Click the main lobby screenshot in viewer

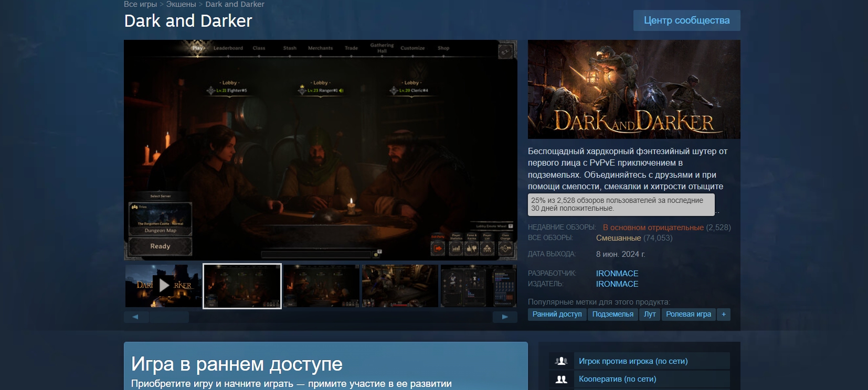[x=321, y=150]
